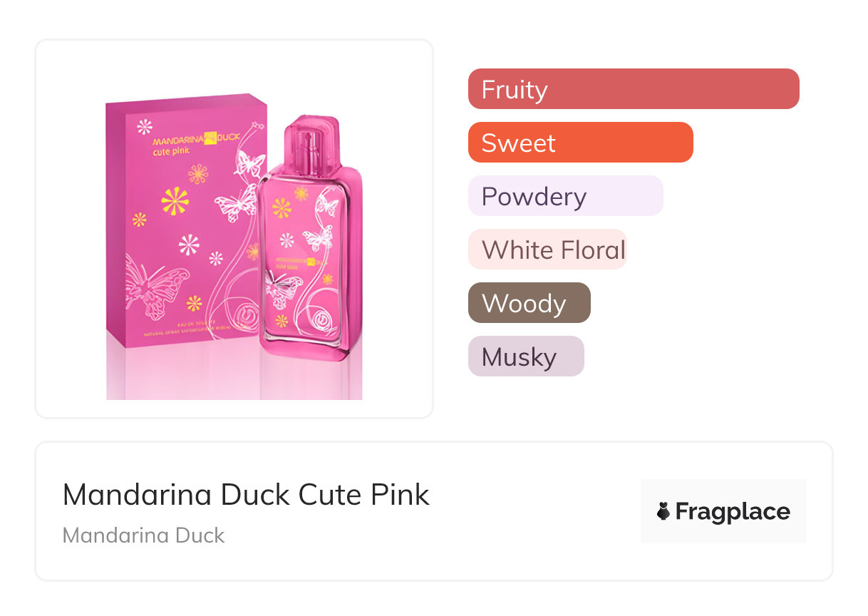Click the yellow flower on the bottle's upper left

[281, 207]
